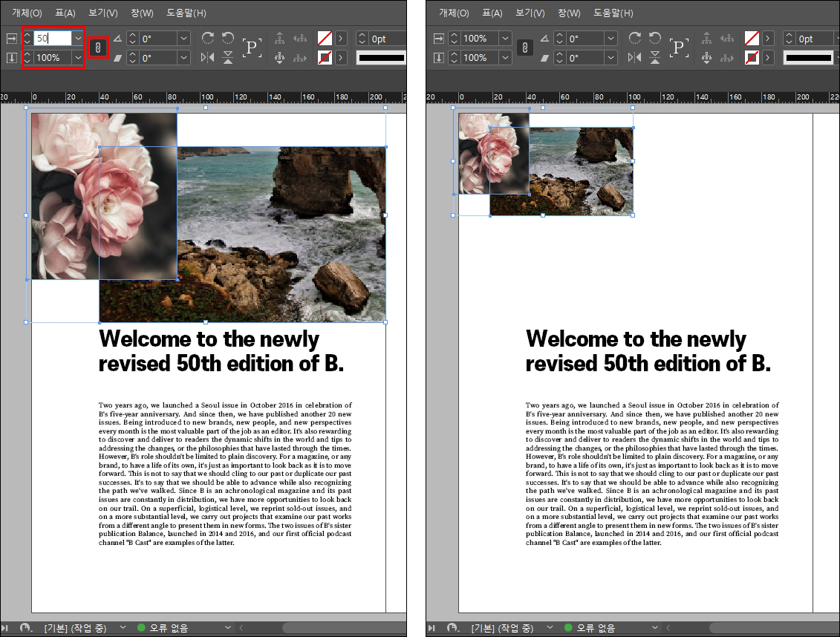Open 창(W) menu in left window
Viewport: 840px width, 637px height.
point(142,13)
